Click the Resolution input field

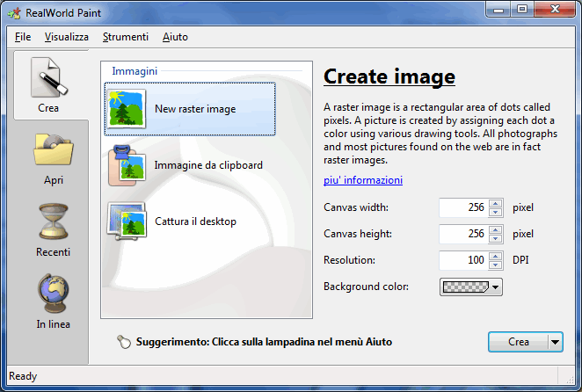tap(463, 260)
